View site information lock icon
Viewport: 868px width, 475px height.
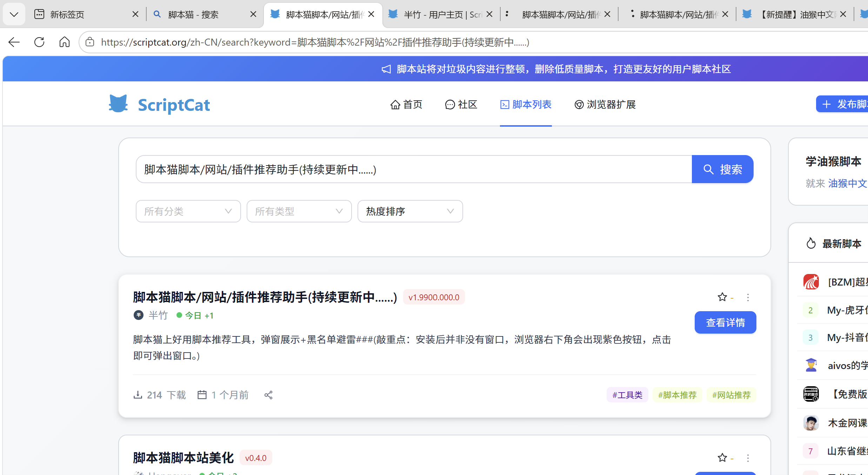pos(90,42)
